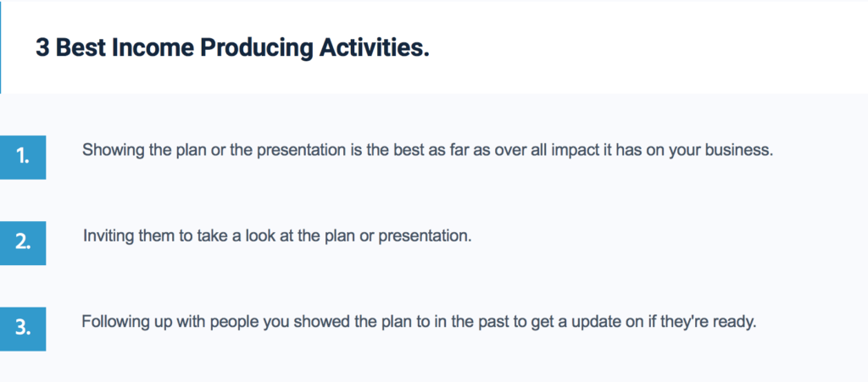Click the sentence starting with 'Following up with people'
Screen dimensions: 868x382
click(x=419, y=322)
